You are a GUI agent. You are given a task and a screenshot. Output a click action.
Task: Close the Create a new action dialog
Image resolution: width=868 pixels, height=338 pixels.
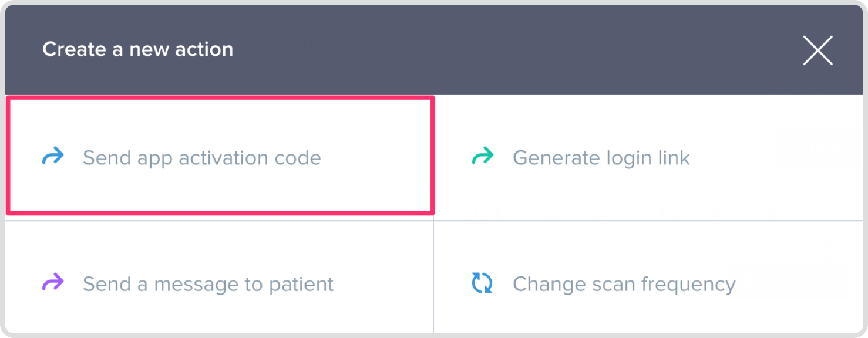tap(817, 50)
